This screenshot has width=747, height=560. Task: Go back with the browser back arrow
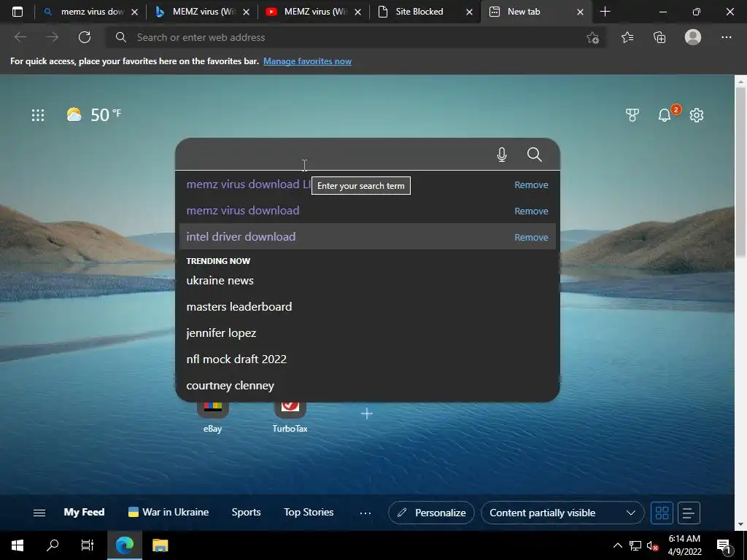20,37
